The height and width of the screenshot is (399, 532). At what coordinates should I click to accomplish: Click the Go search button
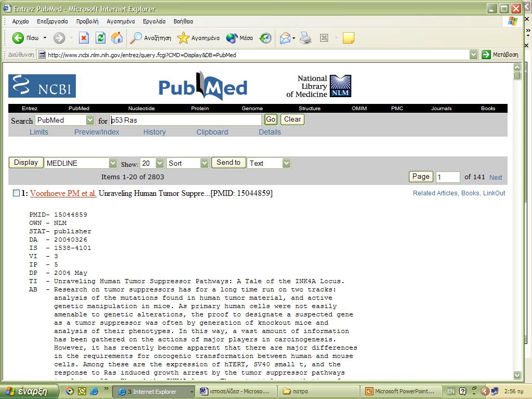270,119
